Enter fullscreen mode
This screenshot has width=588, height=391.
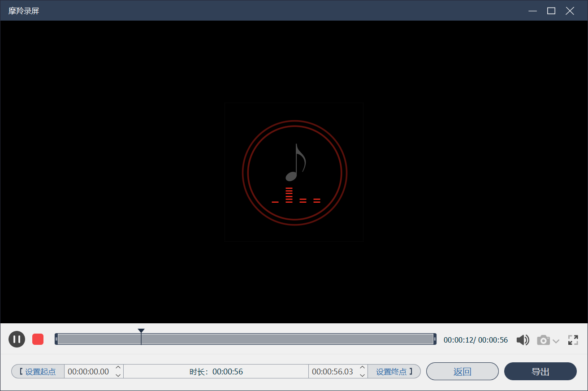tap(573, 340)
